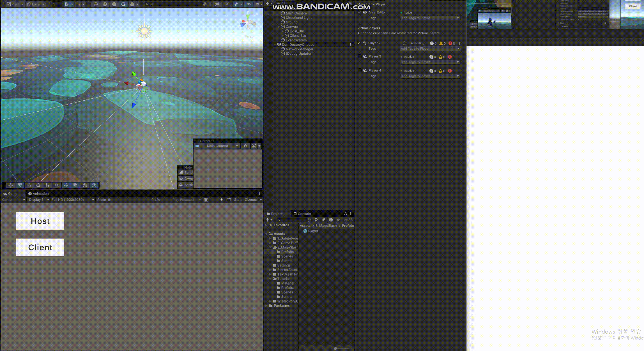
Task: Enable the Player 3 checkbox
Action: [359, 56]
